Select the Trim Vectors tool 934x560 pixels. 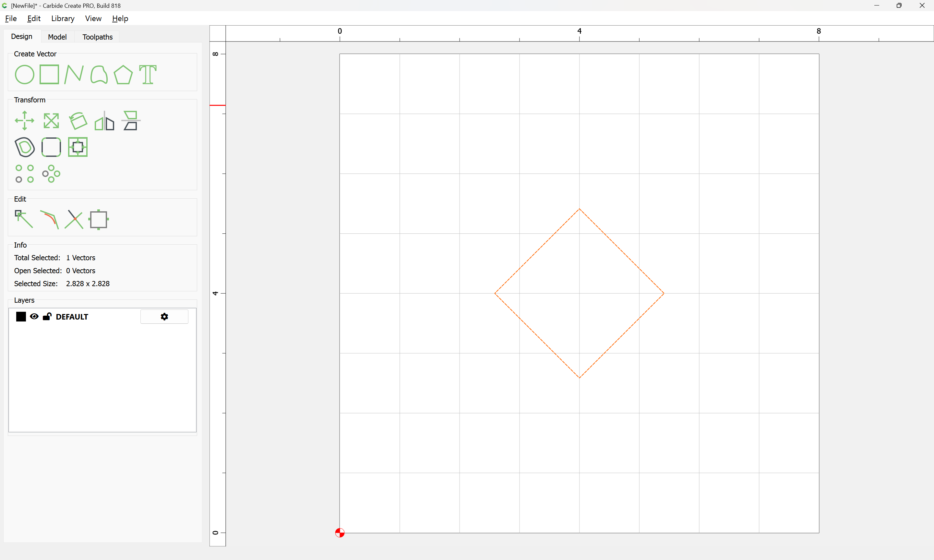tap(74, 219)
